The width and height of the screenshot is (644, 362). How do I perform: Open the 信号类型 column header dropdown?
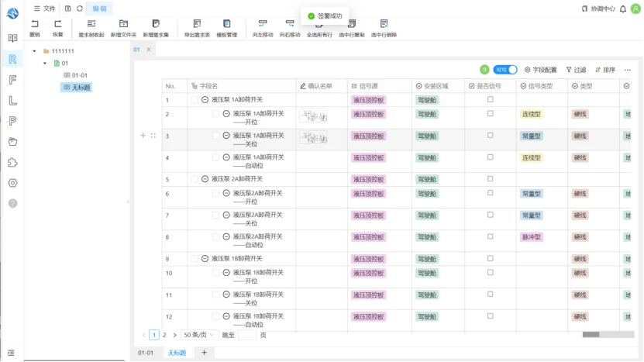tap(523, 86)
